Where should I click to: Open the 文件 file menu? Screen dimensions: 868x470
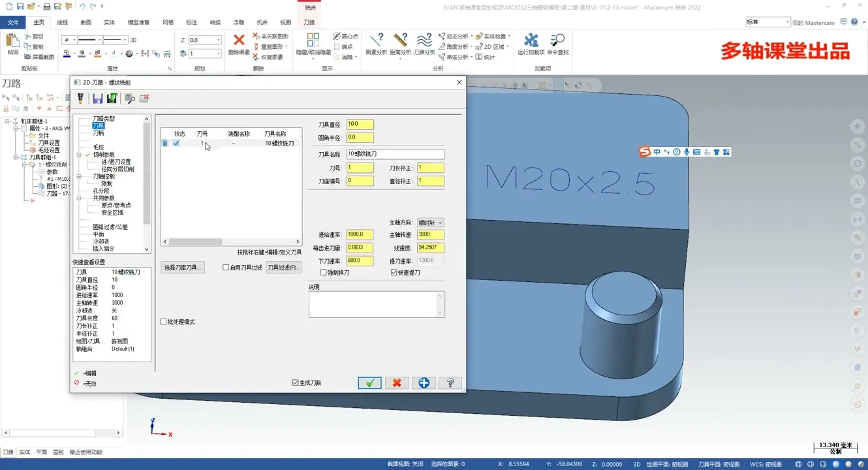tap(13, 22)
